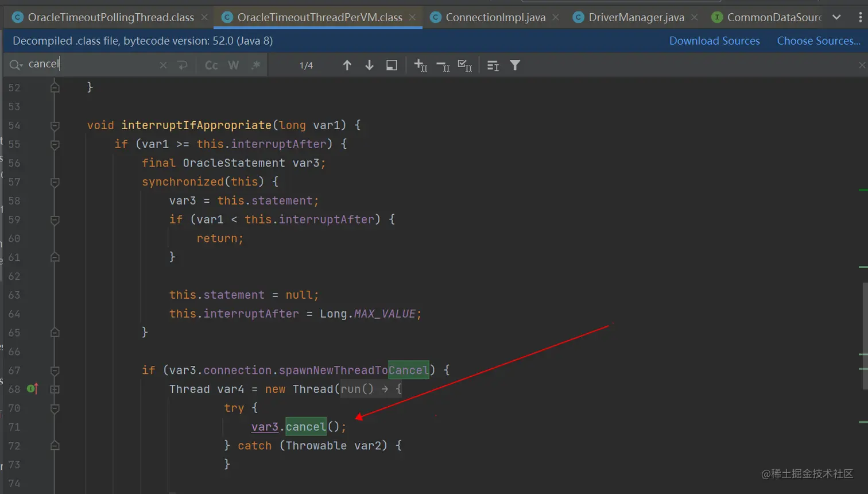Collapse synchronized block at line 57
Viewport: 868px width, 494px height.
(x=55, y=182)
